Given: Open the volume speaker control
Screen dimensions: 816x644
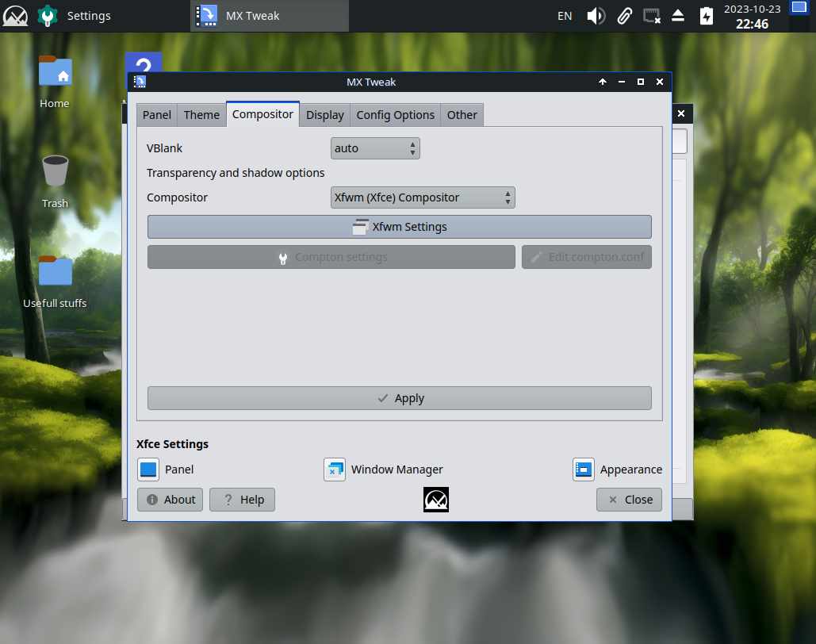Looking at the screenshot, I should coord(596,16).
